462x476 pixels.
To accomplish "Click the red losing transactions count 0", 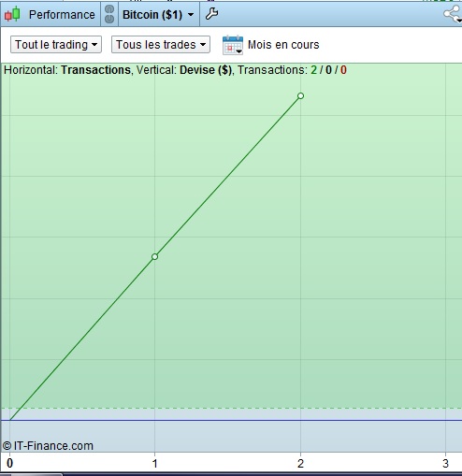I will click(343, 70).
